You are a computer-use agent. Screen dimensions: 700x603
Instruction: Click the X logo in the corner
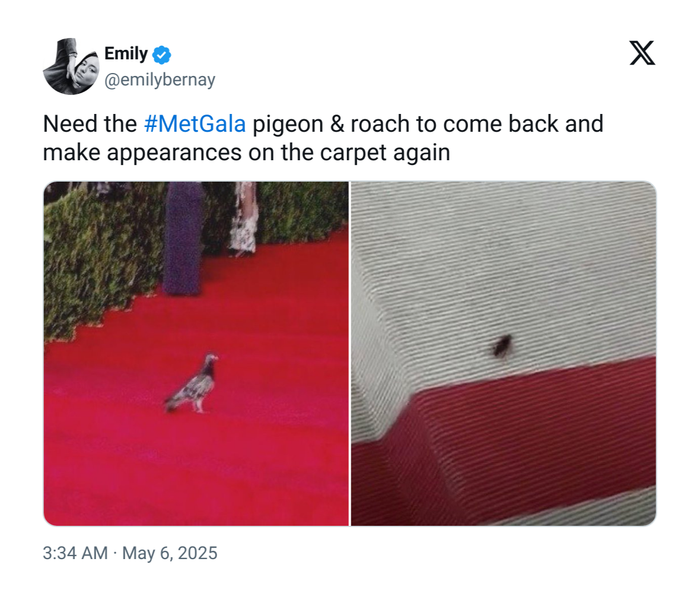pos(642,53)
